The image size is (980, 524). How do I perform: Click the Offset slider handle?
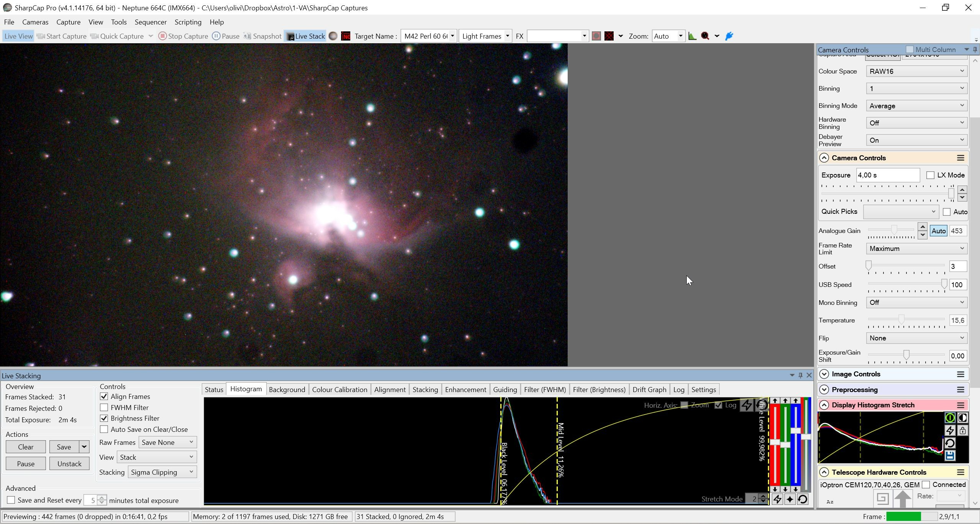pyautogui.click(x=869, y=265)
